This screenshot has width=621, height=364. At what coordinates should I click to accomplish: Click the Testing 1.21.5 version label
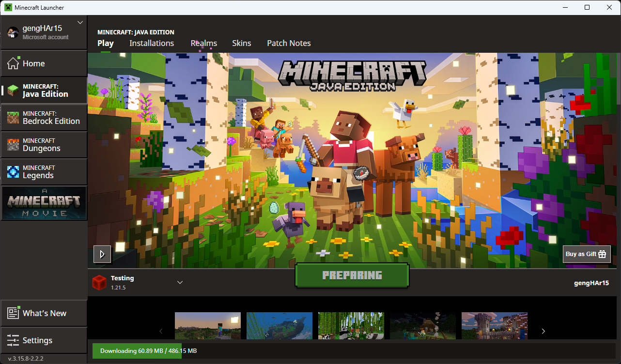[118, 288]
